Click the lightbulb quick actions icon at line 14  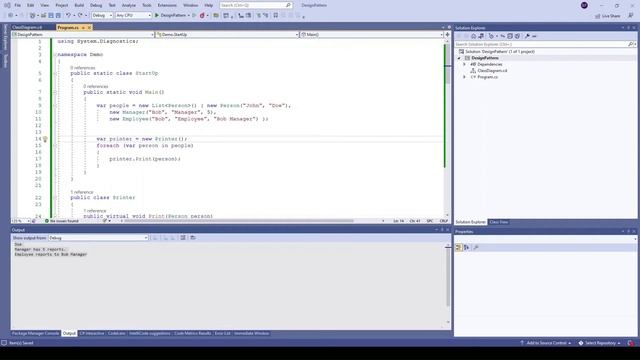45,139
